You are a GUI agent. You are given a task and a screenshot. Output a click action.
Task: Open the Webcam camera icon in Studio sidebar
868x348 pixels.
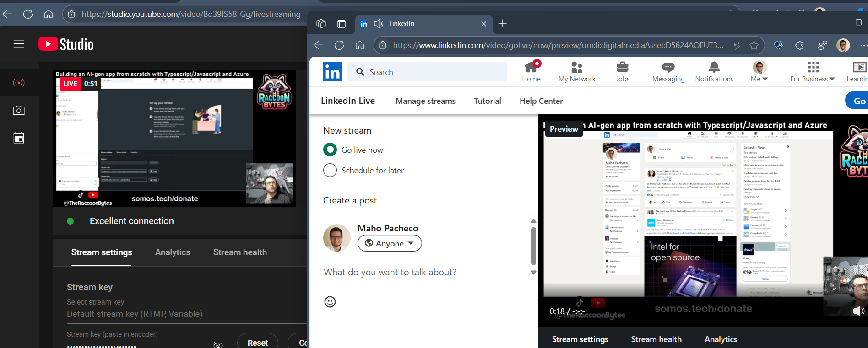pos(19,110)
